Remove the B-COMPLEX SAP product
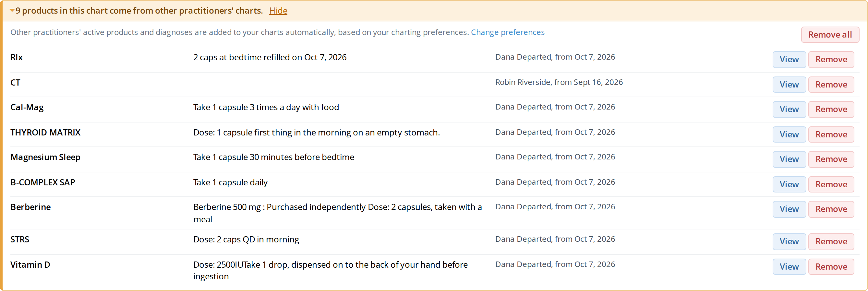This screenshot has width=868, height=291. point(831,184)
